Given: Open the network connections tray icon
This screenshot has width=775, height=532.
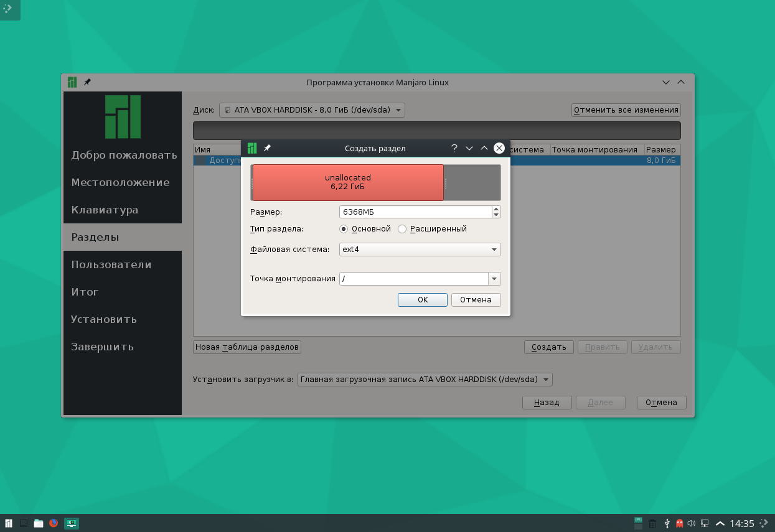Looking at the screenshot, I should point(705,523).
